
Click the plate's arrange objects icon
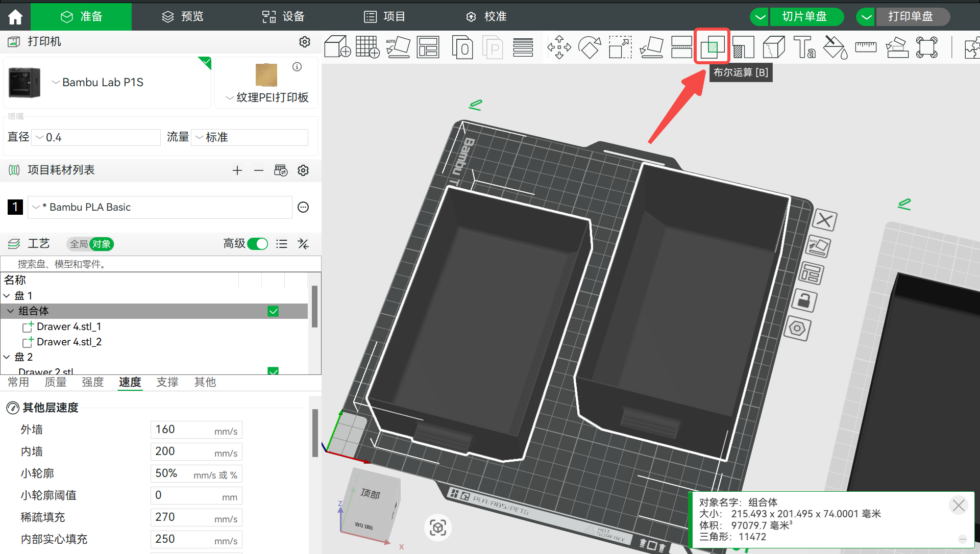tap(811, 273)
